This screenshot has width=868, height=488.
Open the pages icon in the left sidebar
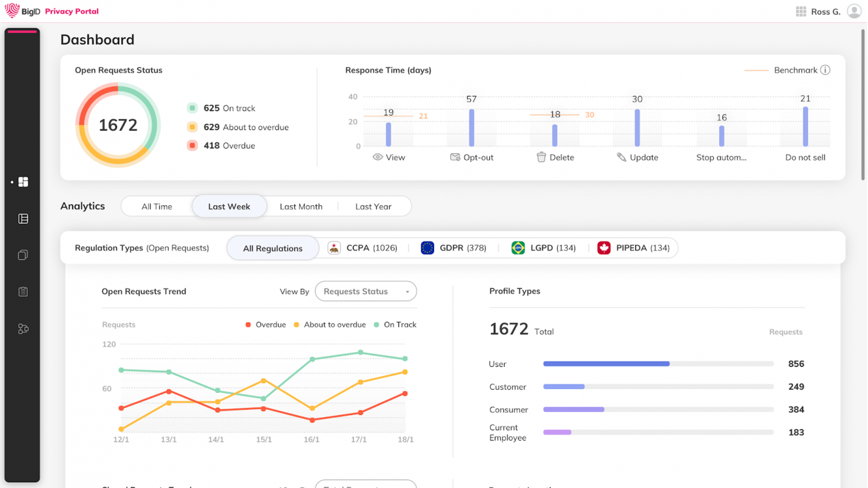[x=23, y=255]
